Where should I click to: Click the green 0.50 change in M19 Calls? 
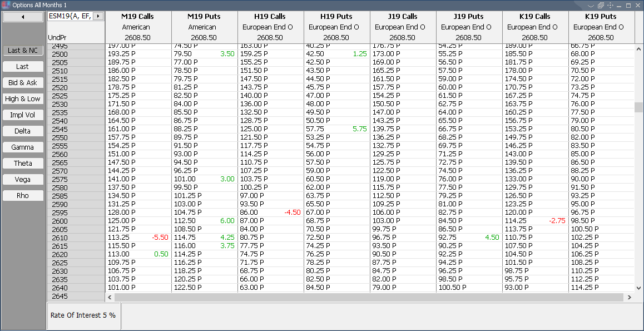click(x=161, y=254)
